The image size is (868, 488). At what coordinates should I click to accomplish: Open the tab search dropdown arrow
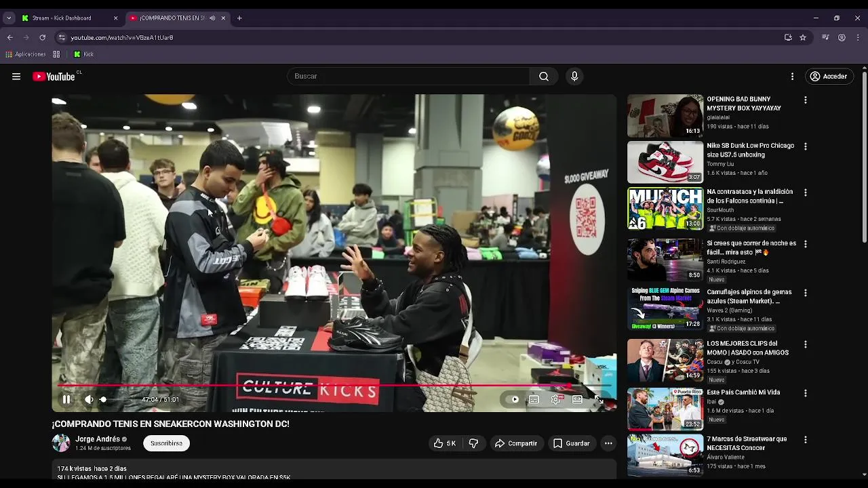9,18
